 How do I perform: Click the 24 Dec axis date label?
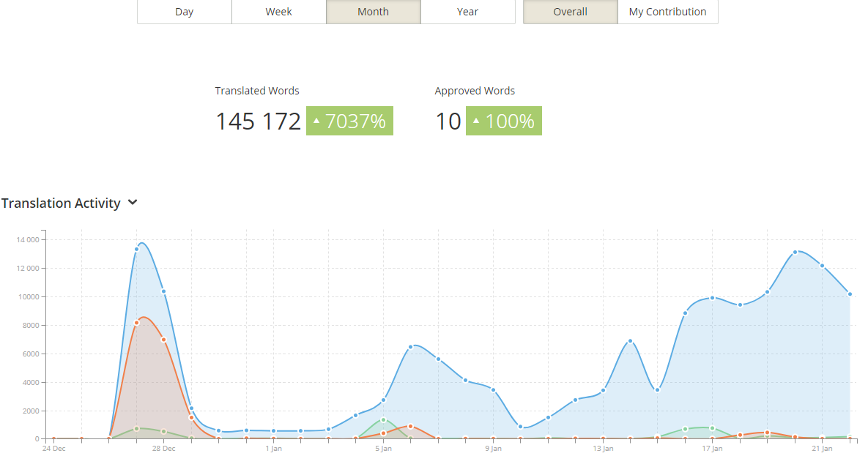pos(53,448)
